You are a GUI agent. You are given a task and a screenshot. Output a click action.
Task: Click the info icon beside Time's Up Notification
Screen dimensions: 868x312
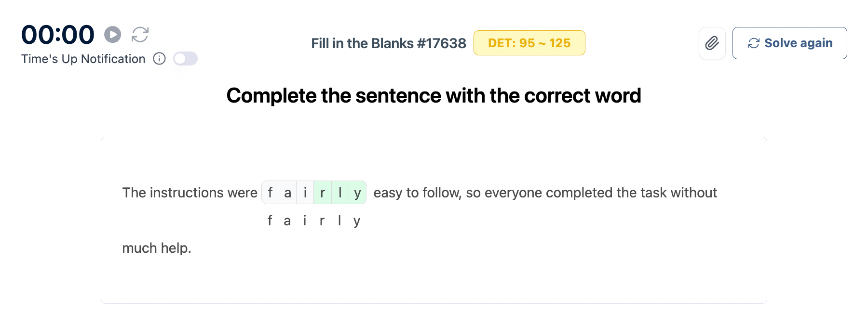[159, 59]
